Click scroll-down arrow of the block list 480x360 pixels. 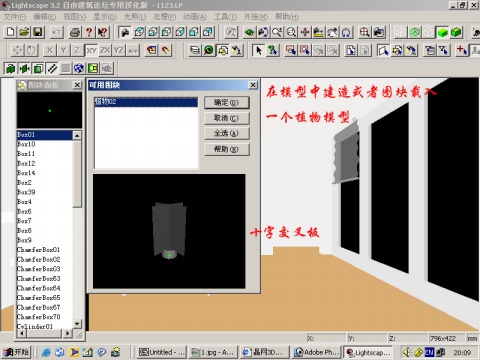click(77, 323)
